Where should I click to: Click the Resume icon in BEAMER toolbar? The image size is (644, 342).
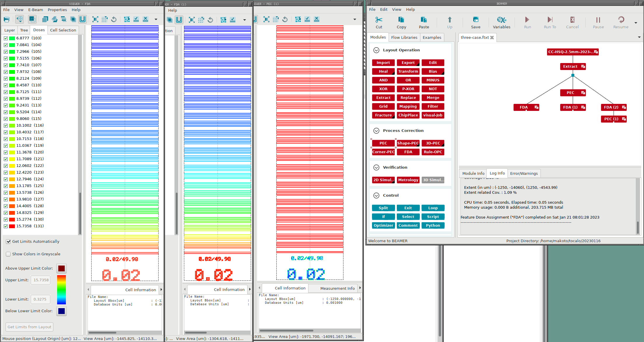click(621, 20)
